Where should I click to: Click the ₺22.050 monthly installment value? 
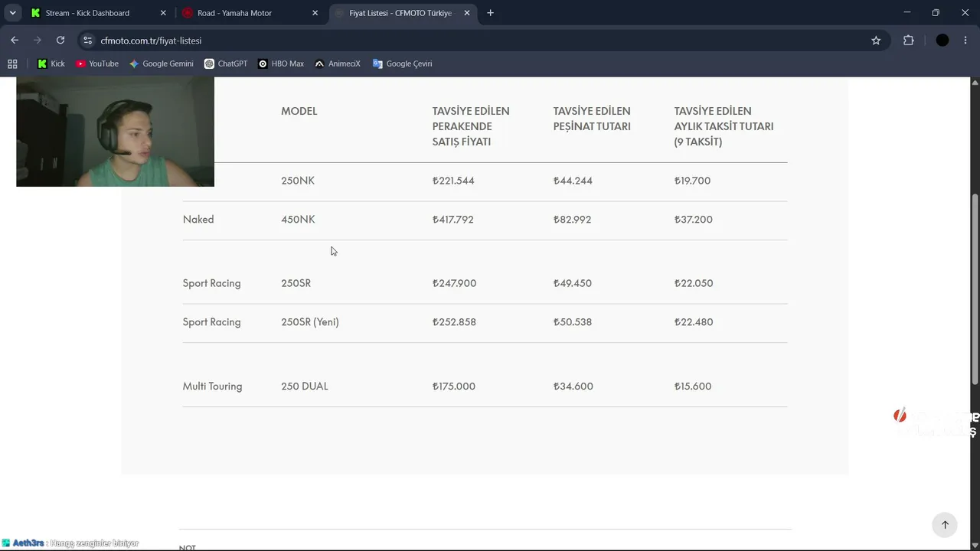694,283
